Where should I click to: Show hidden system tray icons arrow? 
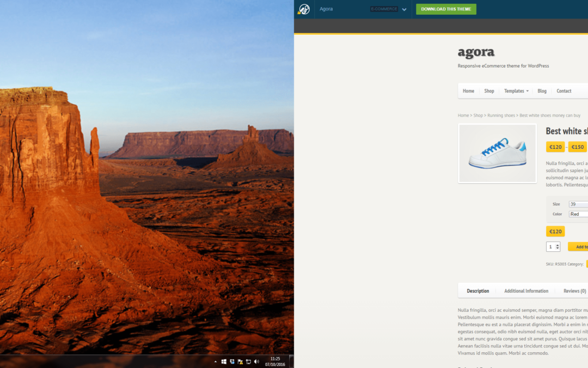pyautogui.click(x=216, y=361)
